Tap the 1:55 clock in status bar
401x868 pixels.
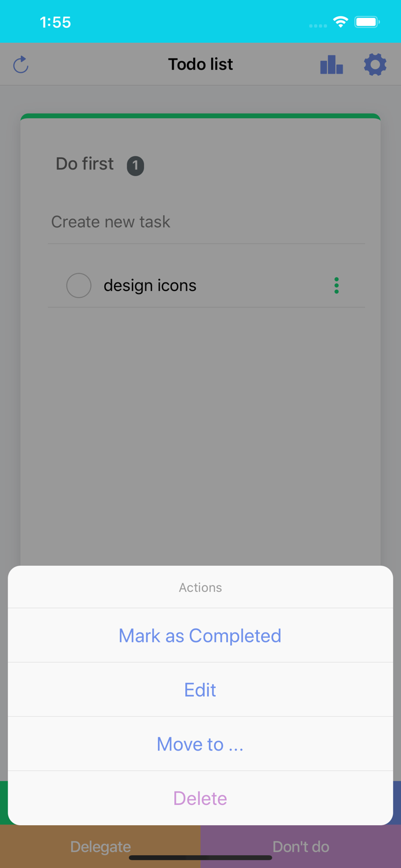point(55,23)
